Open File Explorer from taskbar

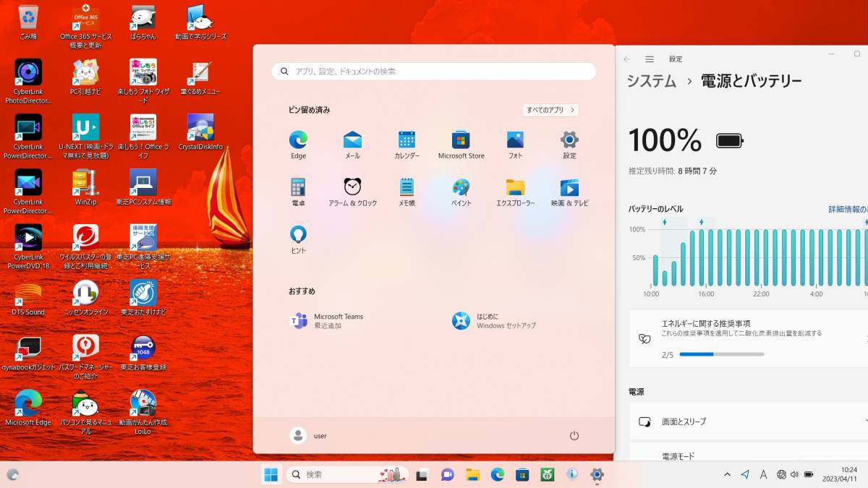coord(472,474)
